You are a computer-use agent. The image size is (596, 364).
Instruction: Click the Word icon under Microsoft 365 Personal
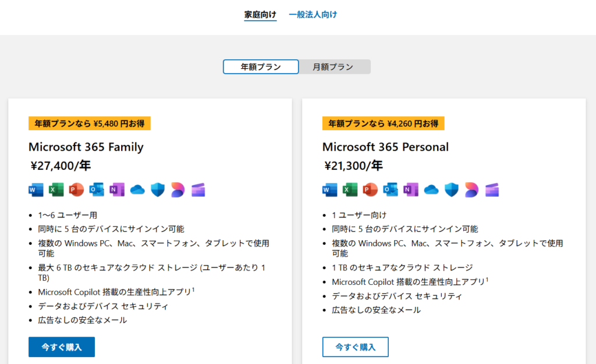coord(330,190)
